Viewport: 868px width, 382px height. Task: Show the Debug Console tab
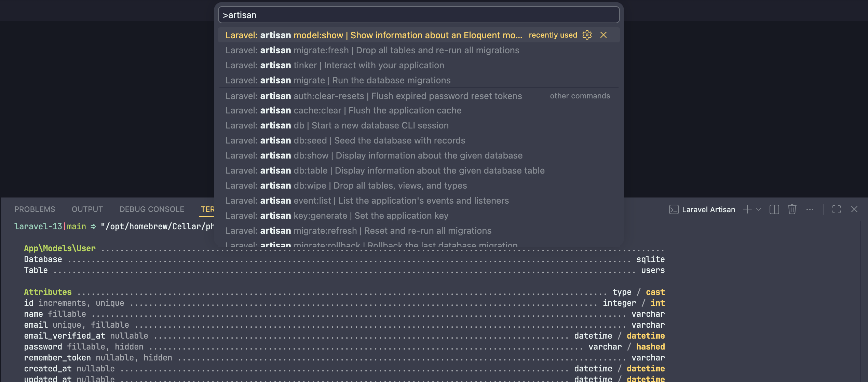pyautogui.click(x=152, y=209)
